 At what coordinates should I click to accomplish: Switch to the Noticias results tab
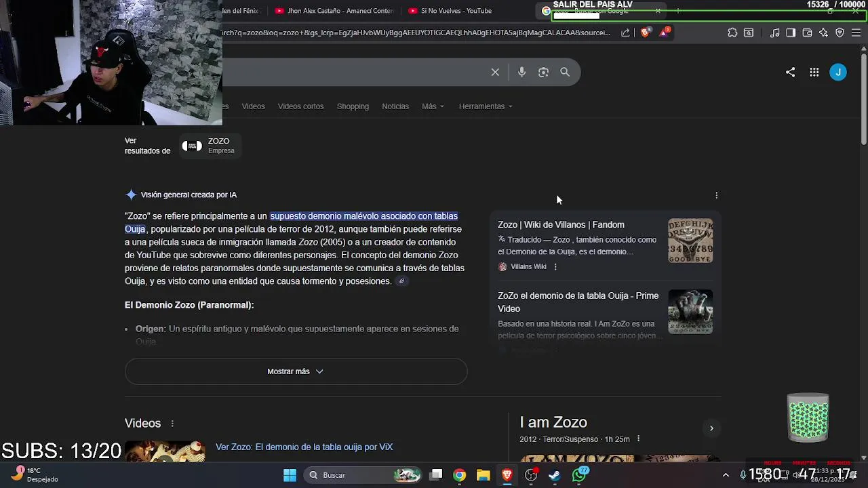click(395, 106)
